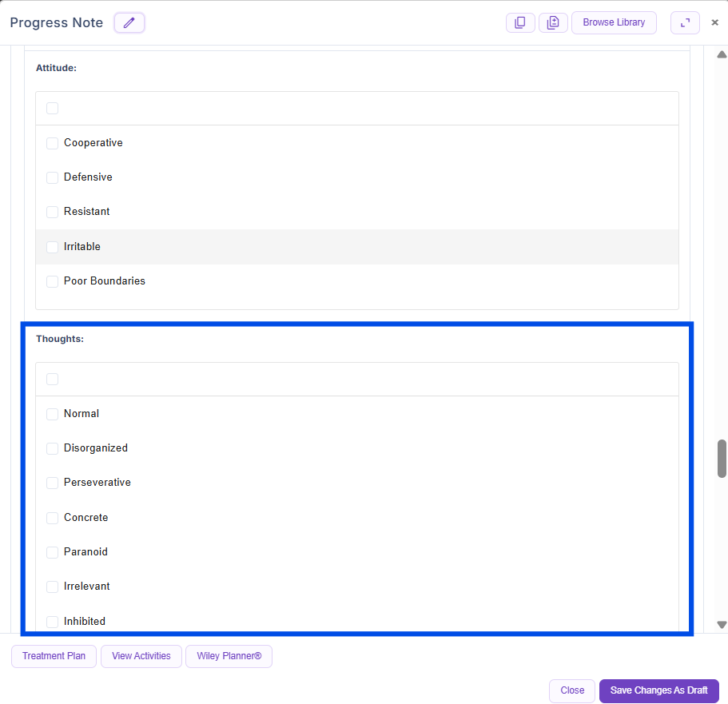The width and height of the screenshot is (728, 704).
Task: Enable the Paranoid thoughts checkbox
Action: (53, 552)
